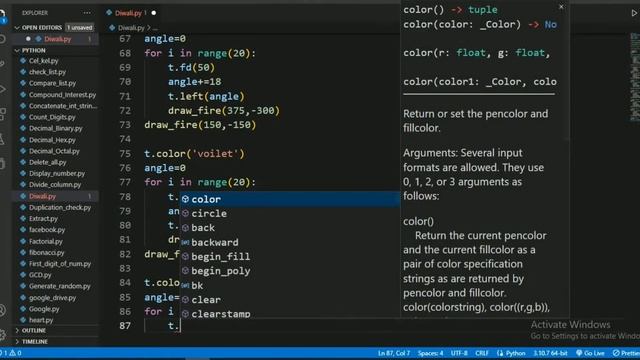Close the color documentation popup
Screen dimensions: 640x360
pyautogui.click(x=561, y=7)
